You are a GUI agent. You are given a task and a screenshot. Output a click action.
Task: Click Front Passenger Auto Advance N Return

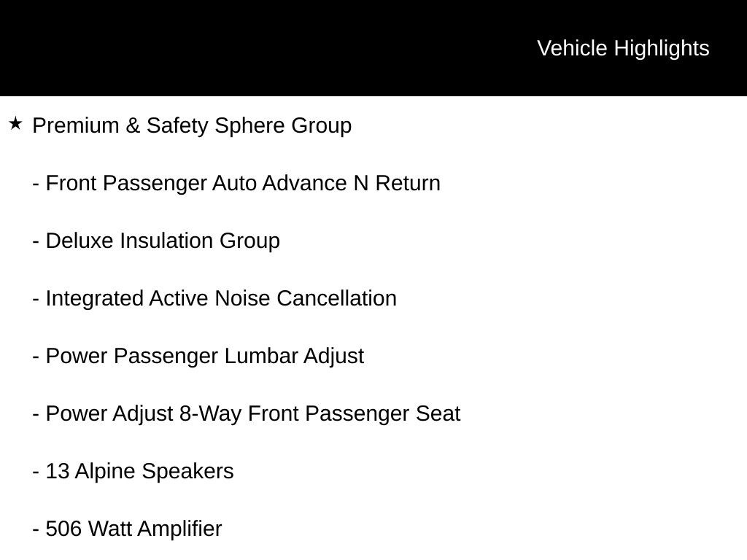(x=236, y=183)
